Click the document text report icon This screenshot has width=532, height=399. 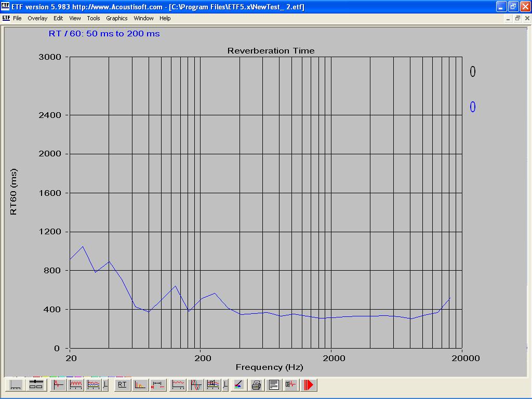(x=274, y=385)
